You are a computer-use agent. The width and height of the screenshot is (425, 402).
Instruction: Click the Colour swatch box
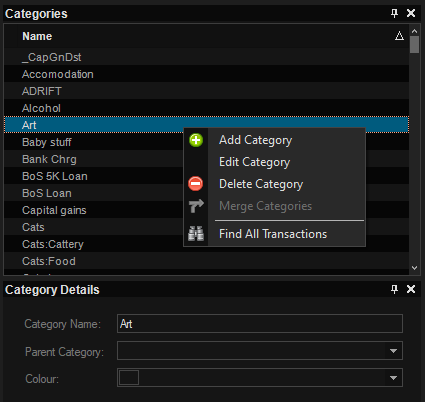pyautogui.click(x=129, y=378)
